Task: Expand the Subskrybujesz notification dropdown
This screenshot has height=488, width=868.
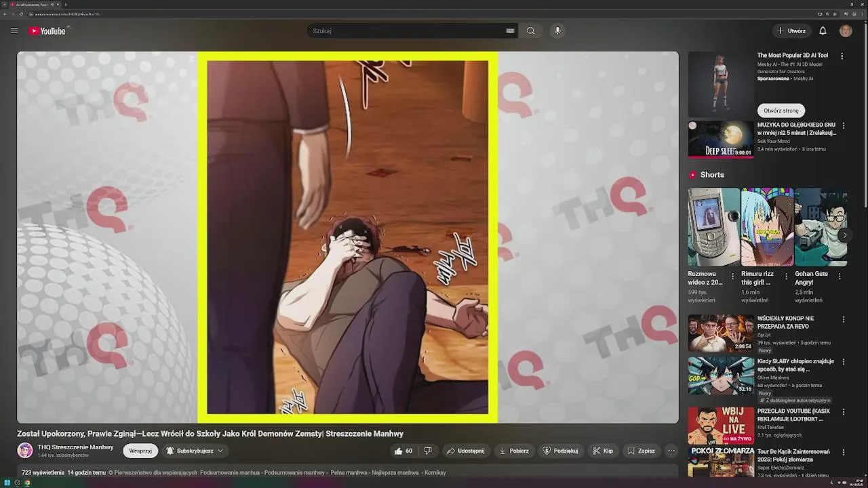Action: [x=194, y=451]
